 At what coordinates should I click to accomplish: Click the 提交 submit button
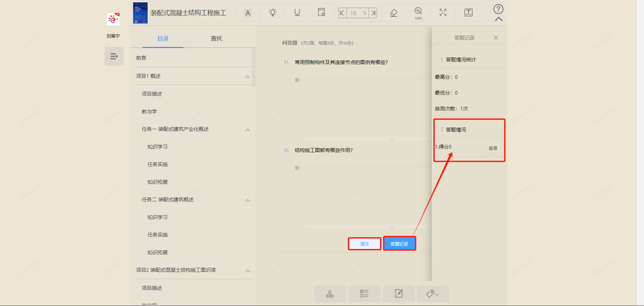(365, 244)
